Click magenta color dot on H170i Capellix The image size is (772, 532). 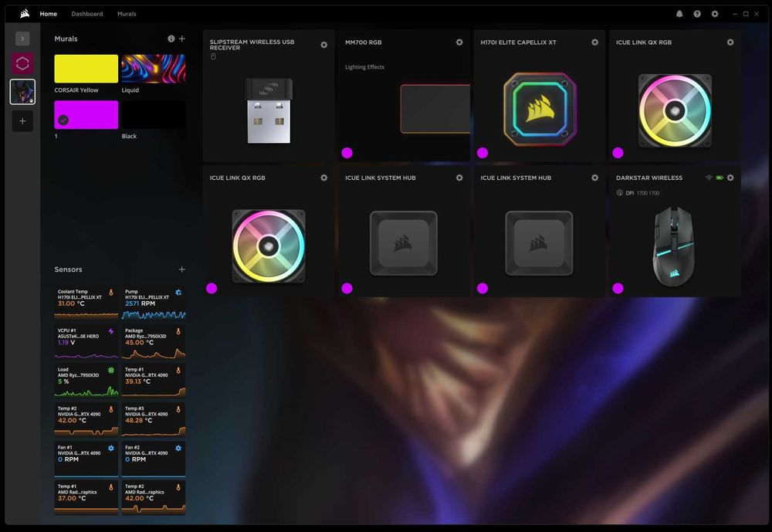[x=482, y=153]
